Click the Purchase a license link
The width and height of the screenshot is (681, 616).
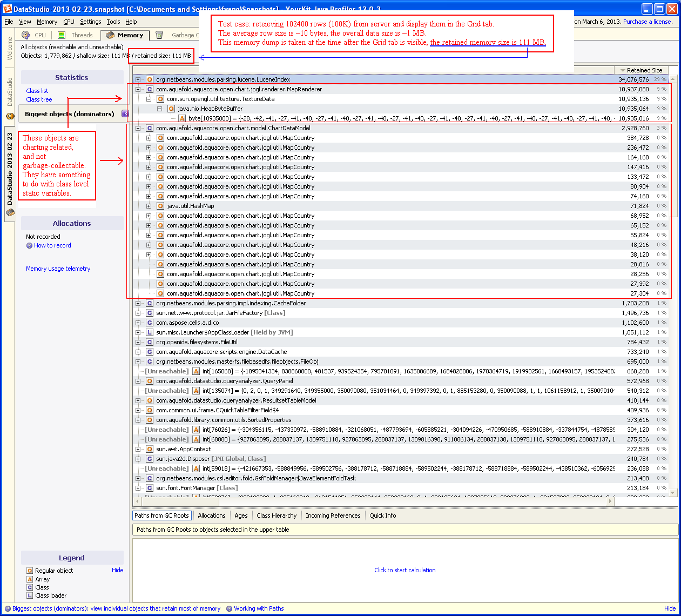point(647,22)
